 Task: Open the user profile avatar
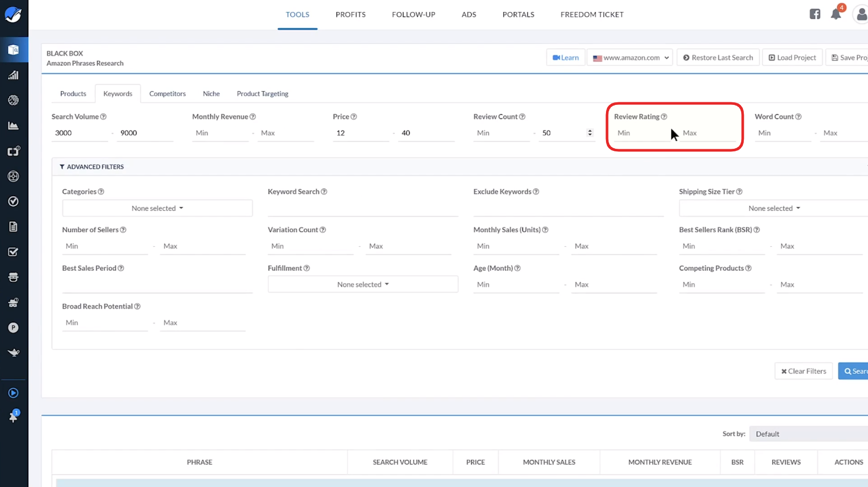pos(861,14)
